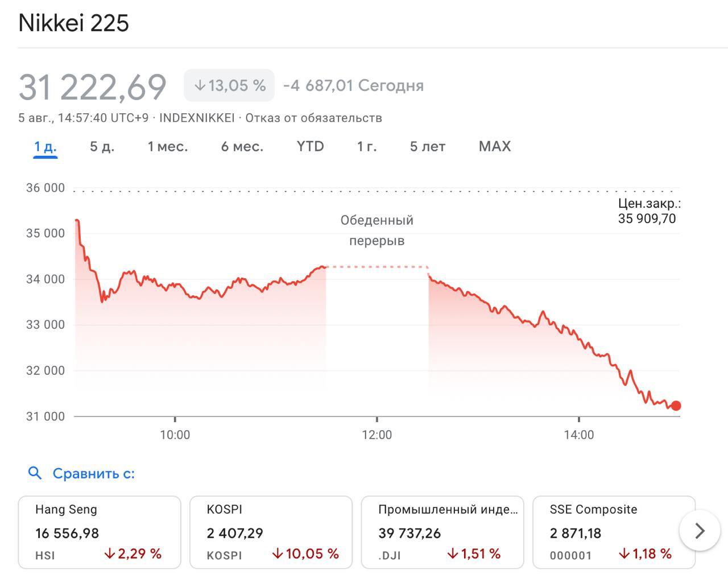Select the 1 д. time range tab
Image resolution: width=728 pixels, height=586 pixels.
click(x=45, y=146)
